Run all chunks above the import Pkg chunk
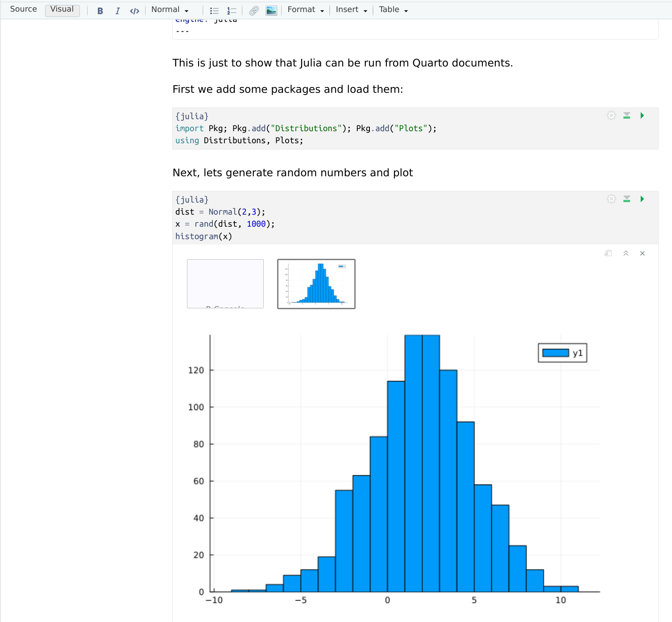 point(627,116)
